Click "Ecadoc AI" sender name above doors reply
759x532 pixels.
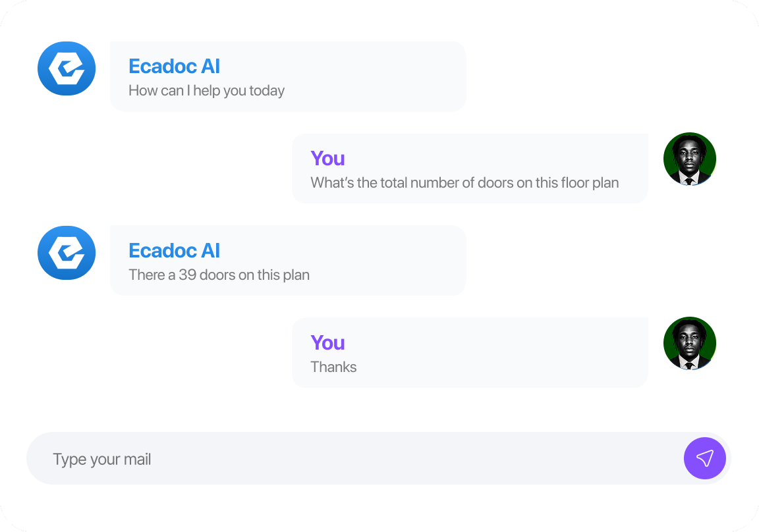point(174,251)
